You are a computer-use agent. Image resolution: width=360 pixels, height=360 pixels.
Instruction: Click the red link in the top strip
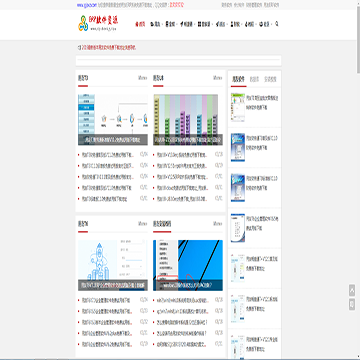pos(177,5)
